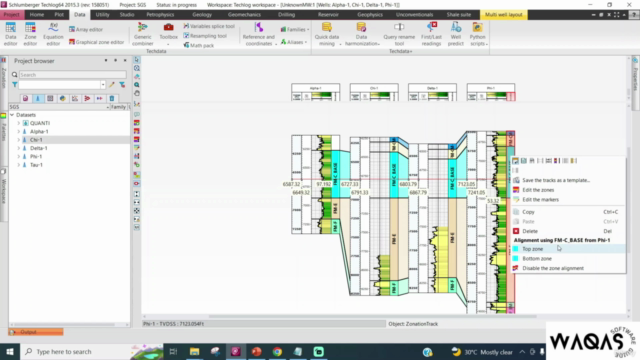Screen dimensions: 640x360
Task: Expand the QUANTI dataset node
Action: 18,123
